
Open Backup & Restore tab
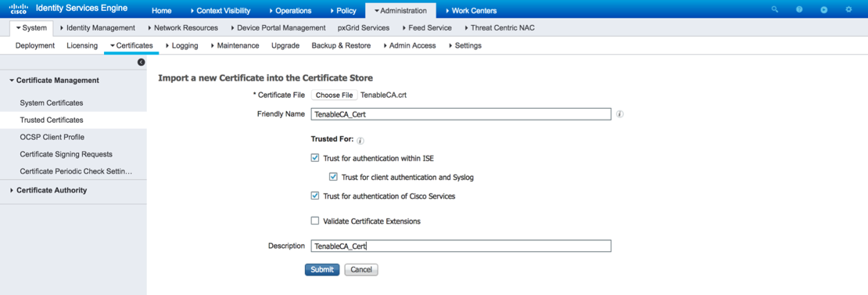341,45
